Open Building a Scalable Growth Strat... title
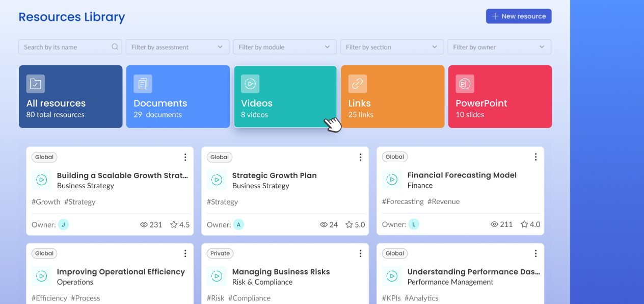Screen dimensions: 644x304 tap(122, 175)
